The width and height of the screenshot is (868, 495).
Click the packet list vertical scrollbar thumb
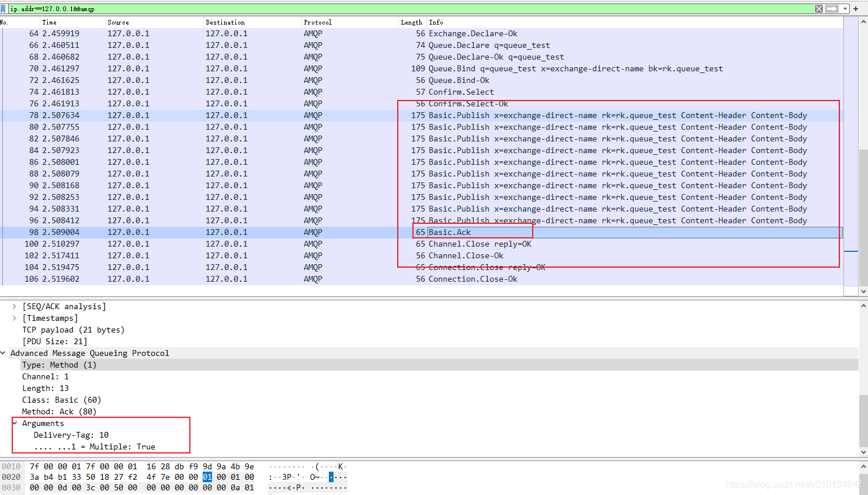863,217
